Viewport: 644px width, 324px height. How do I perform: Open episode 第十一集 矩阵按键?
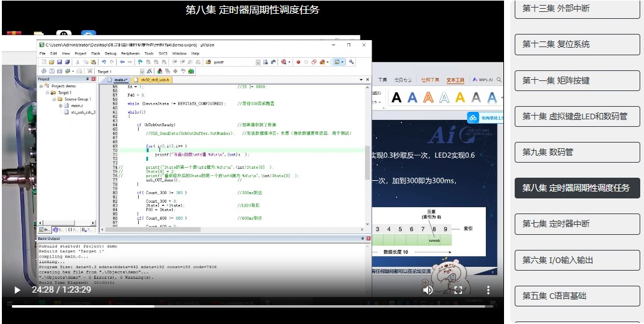pyautogui.click(x=577, y=80)
